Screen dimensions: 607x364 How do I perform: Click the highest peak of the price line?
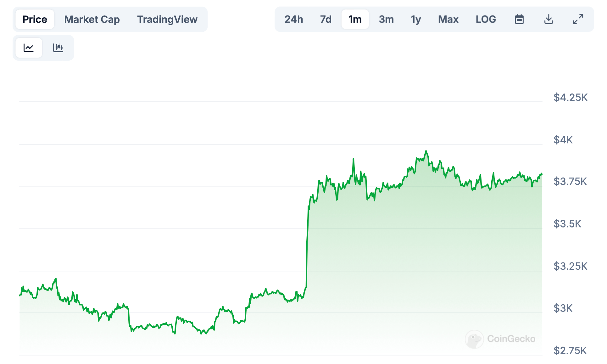coord(426,151)
